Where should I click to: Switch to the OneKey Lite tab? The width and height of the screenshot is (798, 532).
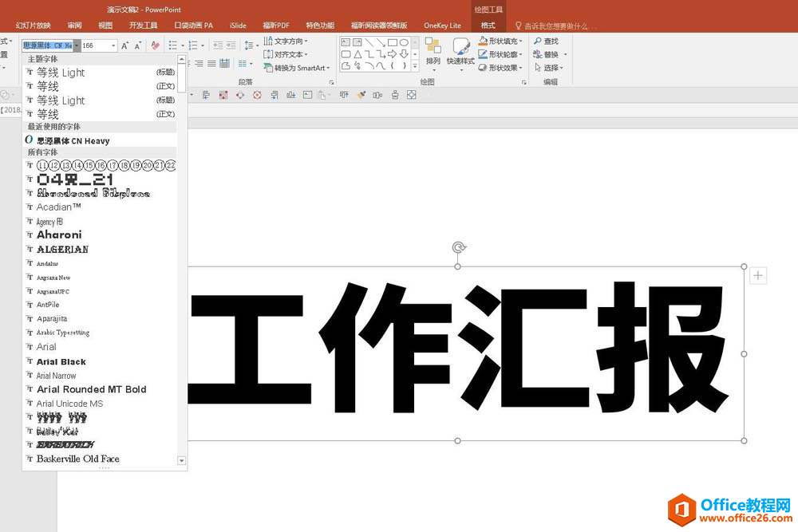click(442, 25)
